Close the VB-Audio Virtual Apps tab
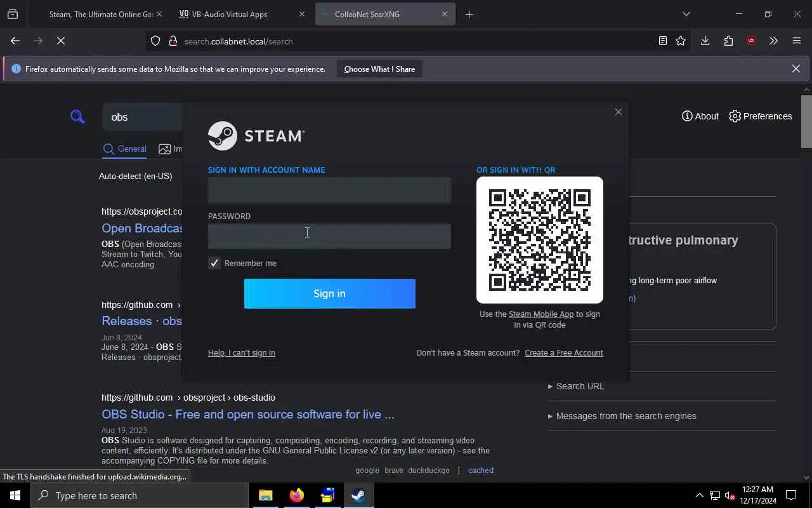This screenshot has width=812, height=508. (302, 14)
